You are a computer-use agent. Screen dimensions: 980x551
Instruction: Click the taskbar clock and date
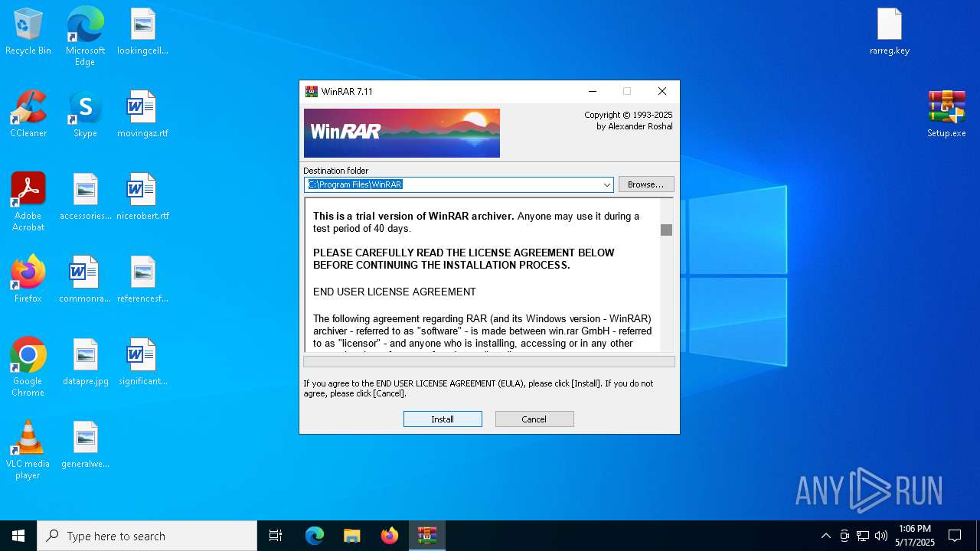click(915, 536)
